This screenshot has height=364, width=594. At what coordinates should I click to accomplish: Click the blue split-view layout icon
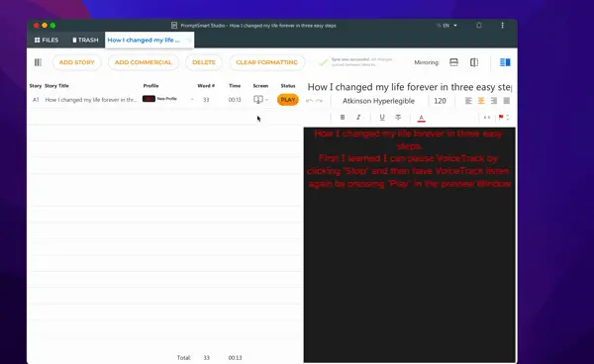tap(505, 62)
